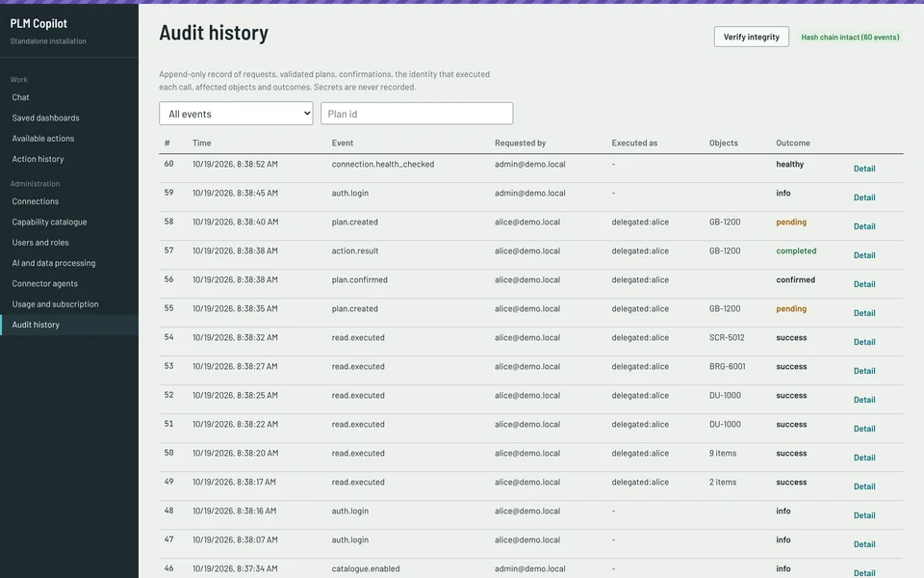Viewport: 924px width, 578px height.
Task: Click GB-1200 object in row 57
Action: 725,250
